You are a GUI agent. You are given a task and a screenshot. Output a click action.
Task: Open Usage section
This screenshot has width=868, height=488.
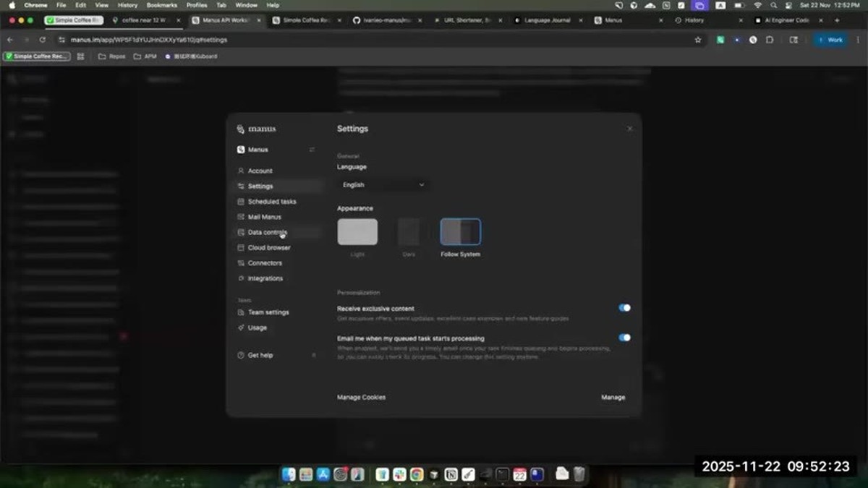coord(278,328)
